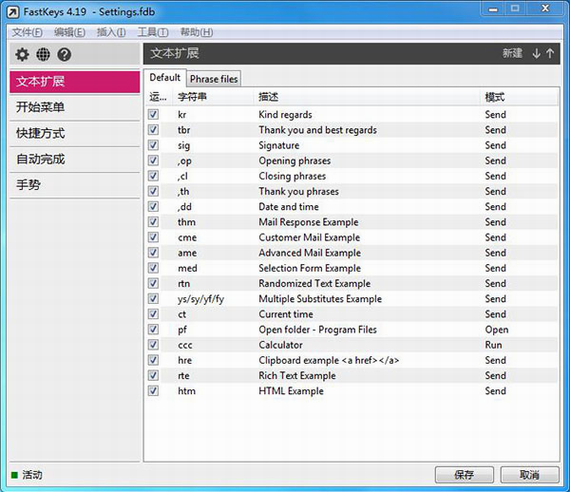
Task: Open the 文件(F) menu
Action: point(27,32)
